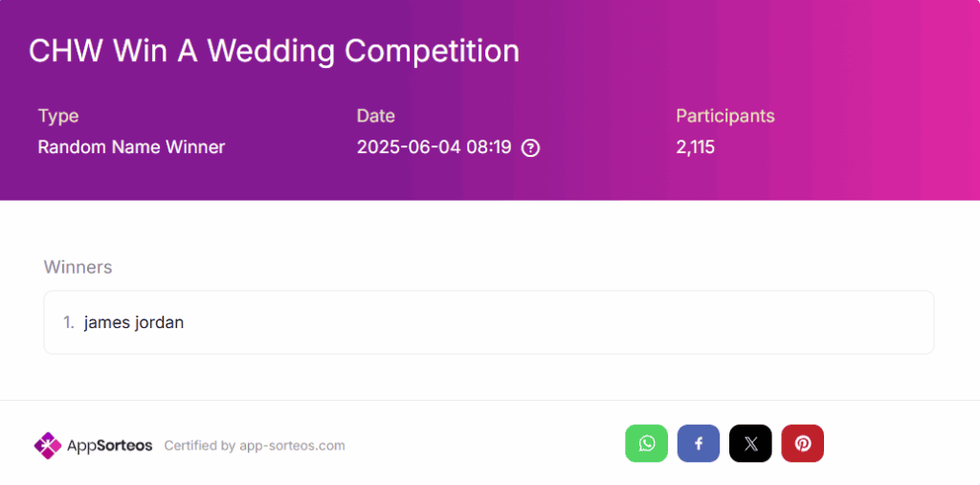Click the participants count 2,115
This screenshot has width=980, height=485.
695,147
